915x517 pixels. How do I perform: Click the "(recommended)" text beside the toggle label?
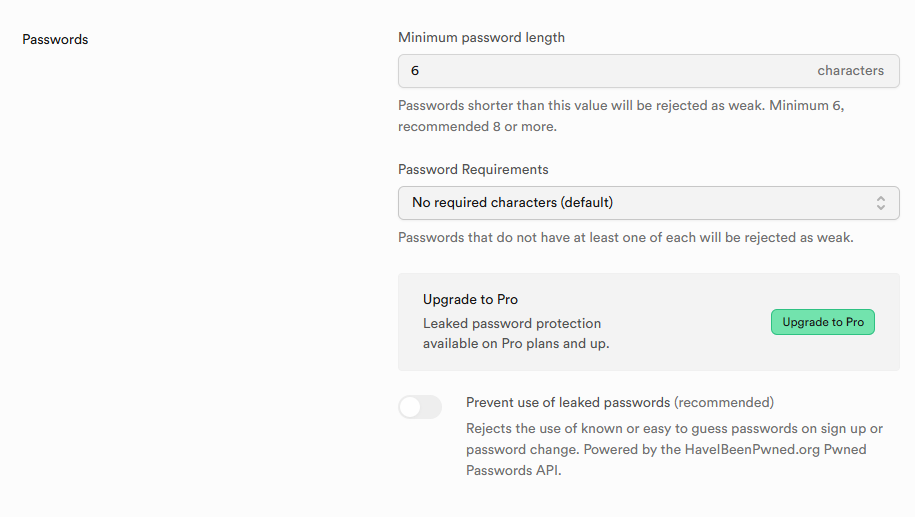click(724, 403)
